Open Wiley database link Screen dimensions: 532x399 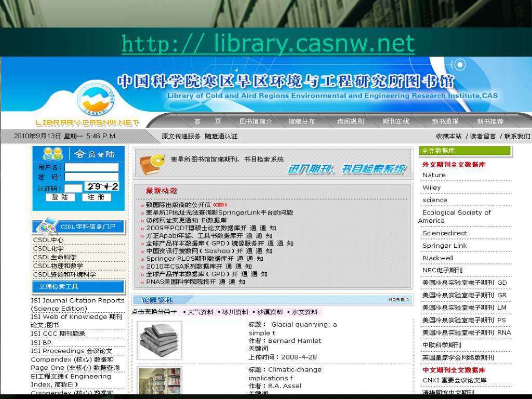coord(432,187)
